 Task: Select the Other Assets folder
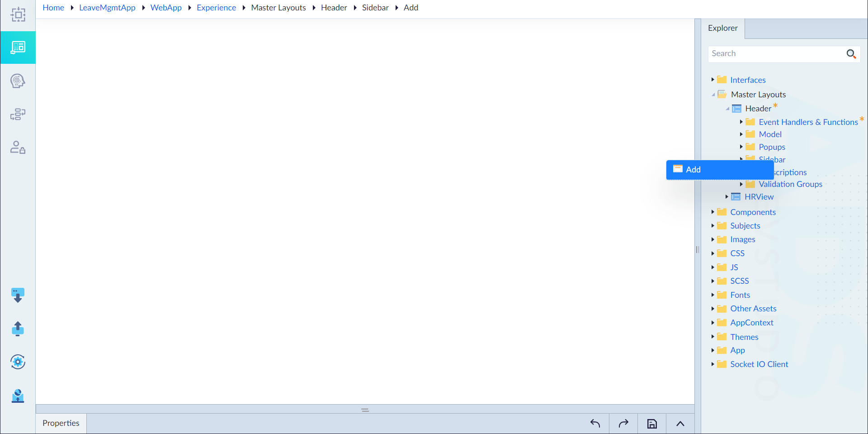[x=753, y=309]
